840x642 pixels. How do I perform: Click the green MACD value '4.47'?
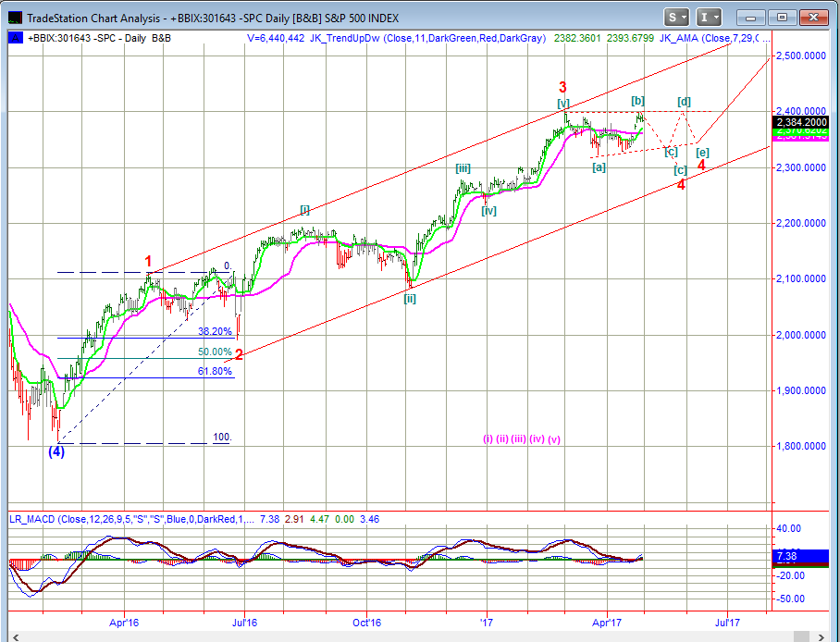coord(319,519)
